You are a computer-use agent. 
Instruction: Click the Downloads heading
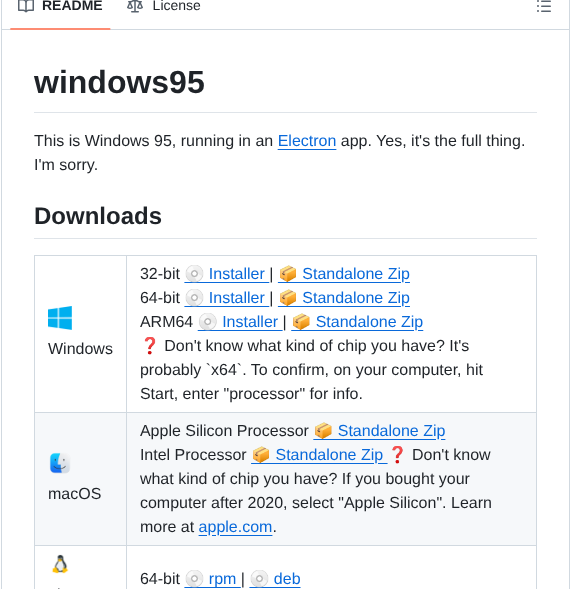[x=98, y=216]
